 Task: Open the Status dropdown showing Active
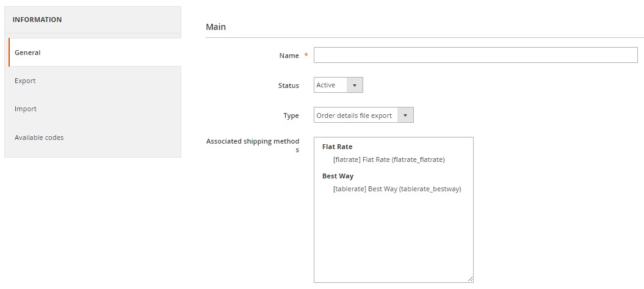(x=338, y=85)
